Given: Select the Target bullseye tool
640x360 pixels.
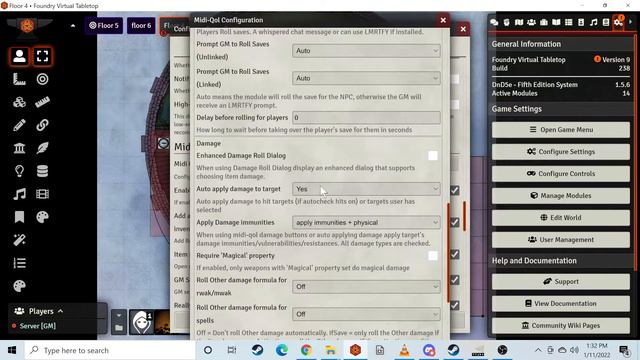Looking at the screenshot, I should pos(42,79).
